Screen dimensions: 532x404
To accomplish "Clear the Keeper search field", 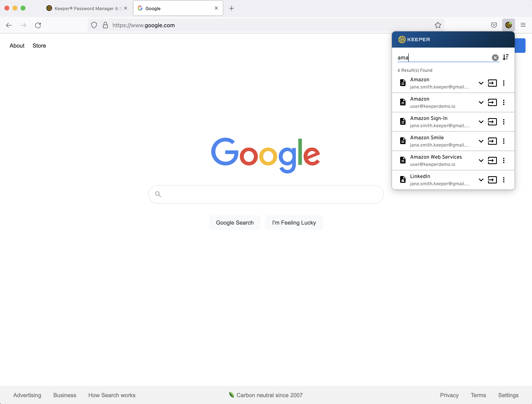I will [x=495, y=58].
